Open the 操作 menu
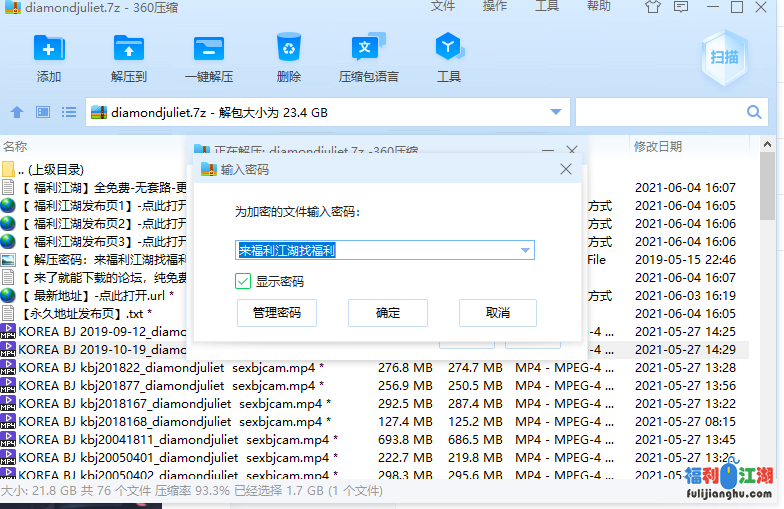The image size is (784, 509). (x=495, y=7)
